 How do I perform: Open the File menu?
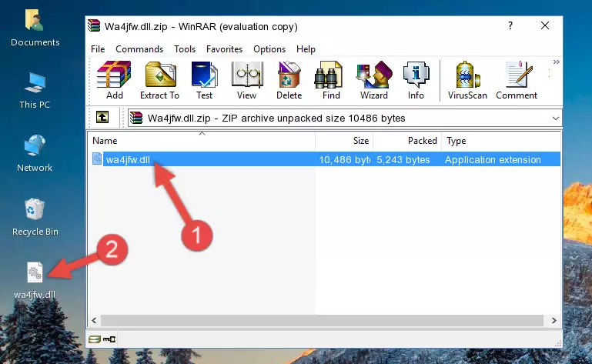98,49
